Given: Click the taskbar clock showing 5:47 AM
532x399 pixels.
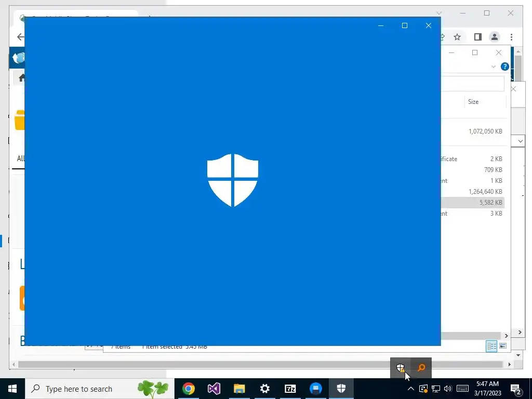Looking at the screenshot, I should pyautogui.click(x=487, y=389).
